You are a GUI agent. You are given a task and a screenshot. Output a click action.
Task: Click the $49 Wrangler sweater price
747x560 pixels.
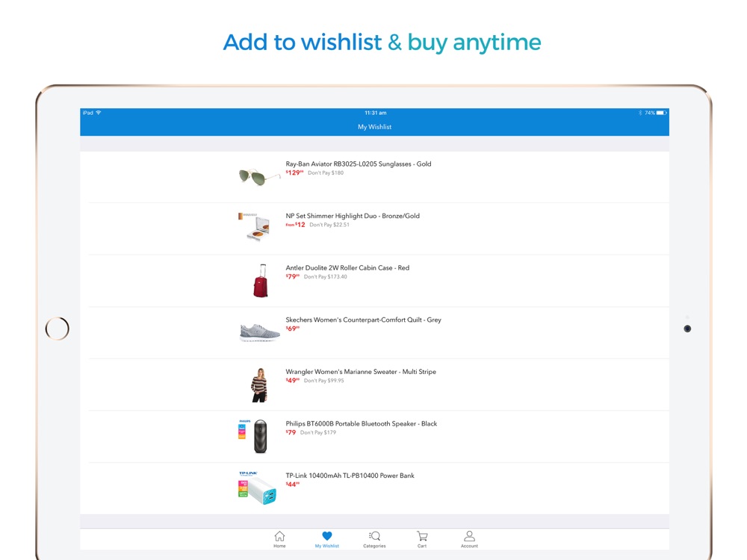click(293, 381)
